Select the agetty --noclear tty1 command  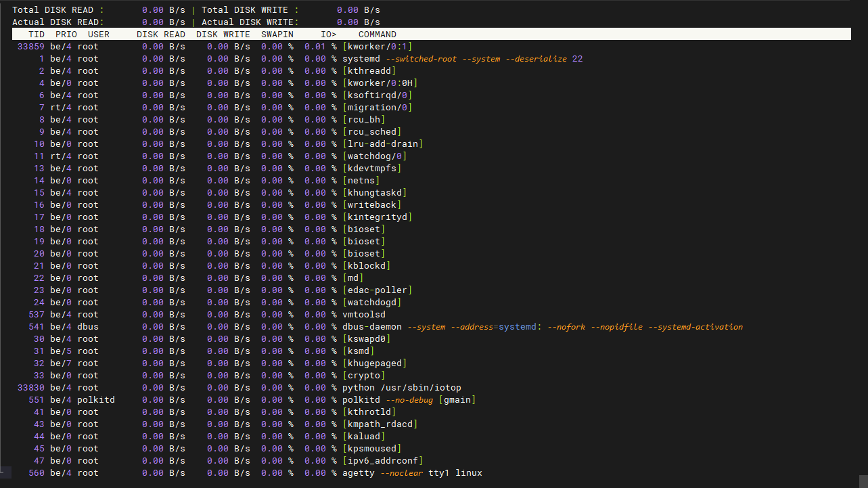[413, 473]
